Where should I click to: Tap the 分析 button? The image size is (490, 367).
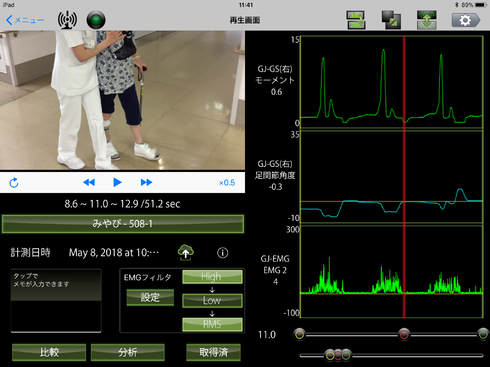click(128, 352)
